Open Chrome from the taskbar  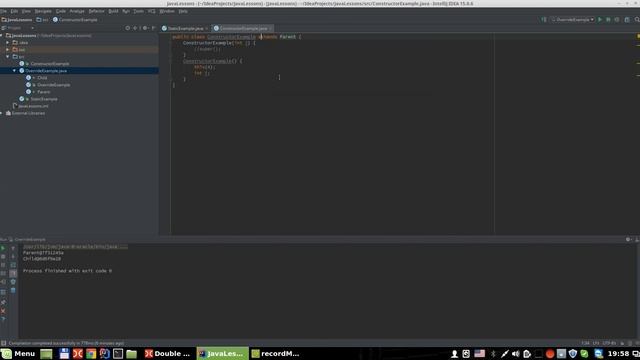[x=91, y=353]
